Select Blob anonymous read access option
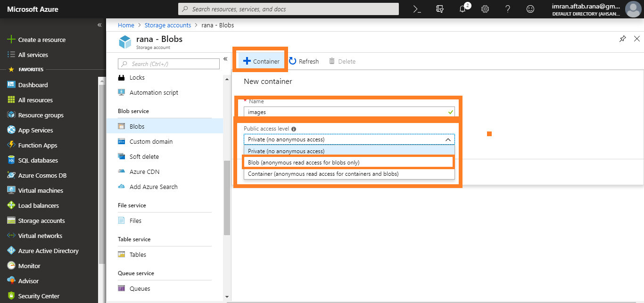Image resolution: width=644 pixels, height=303 pixels. coord(306,162)
